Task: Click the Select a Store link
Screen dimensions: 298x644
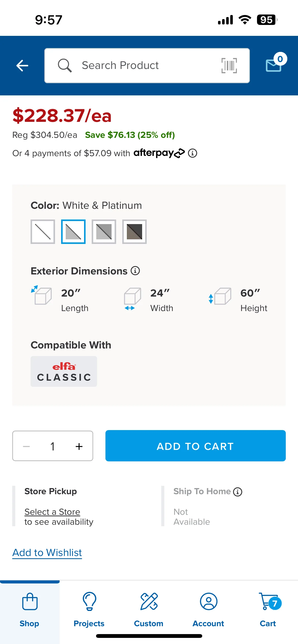Action: pyautogui.click(x=52, y=512)
